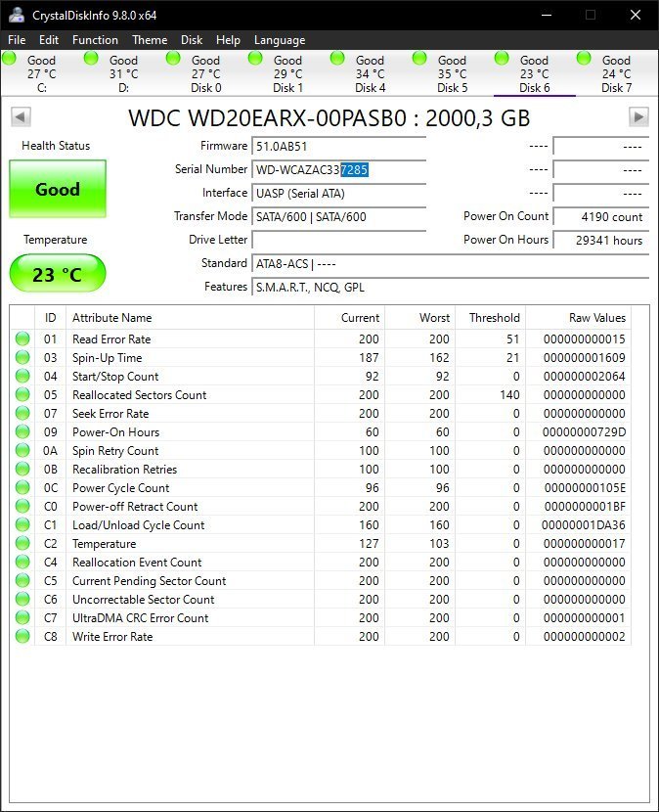Image resolution: width=659 pixels, height=812 pixels.
Task: Open the Function menu
Action: 95,40
